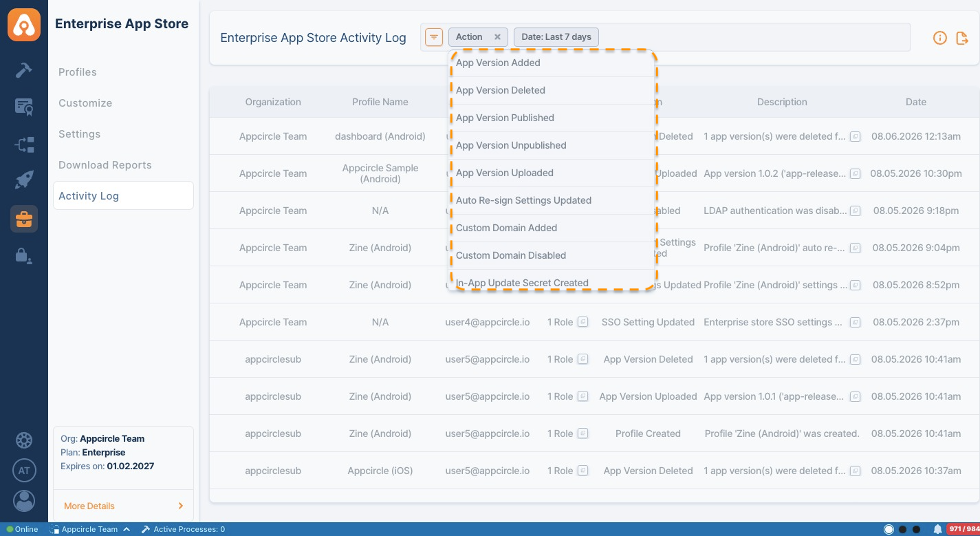
Task: Open the Signing Identities certificate icon
Action: pyautogui.click(x=24, y=107)
